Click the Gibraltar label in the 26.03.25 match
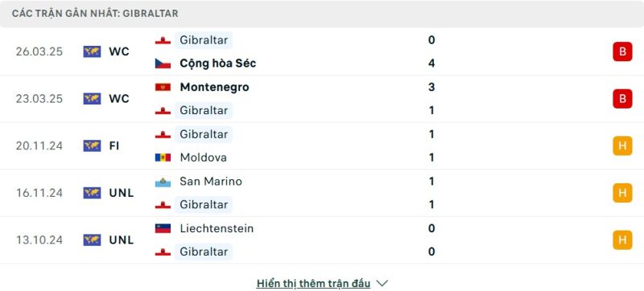This screenshot has height=291, width=644. pos(204,40)
